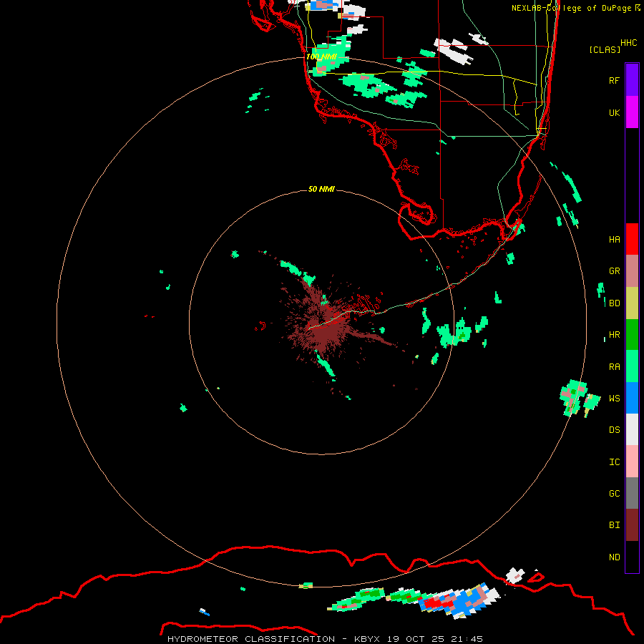Click the 'RF' legend label
The width and height of the screenshot is (644, 644).
[614, 80]
